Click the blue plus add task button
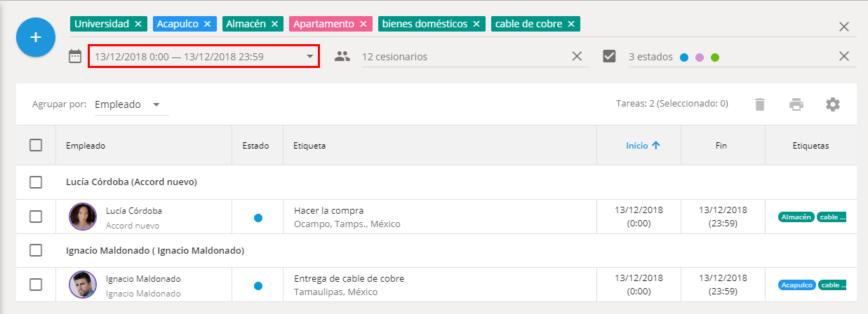This screenshot has width=868, height=314. 36,37
